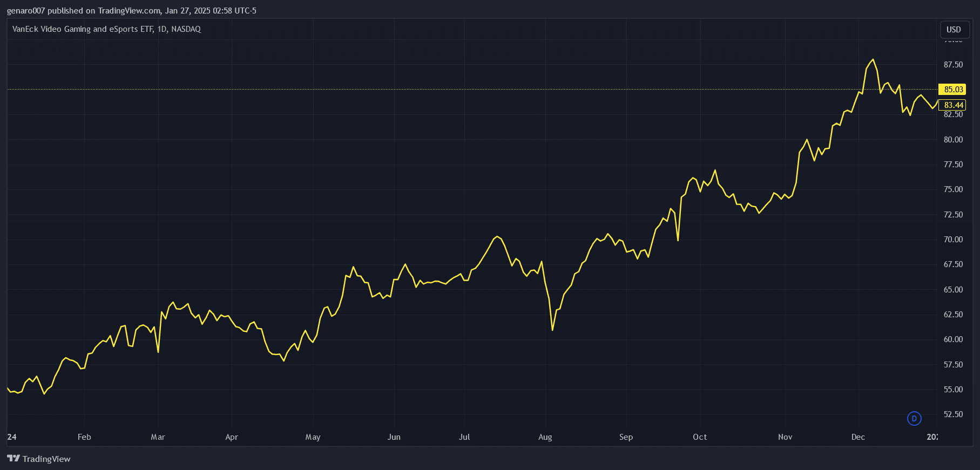Click the 60.00 price axis label
The width and height of the screenshot is (980, 470).
953,339
